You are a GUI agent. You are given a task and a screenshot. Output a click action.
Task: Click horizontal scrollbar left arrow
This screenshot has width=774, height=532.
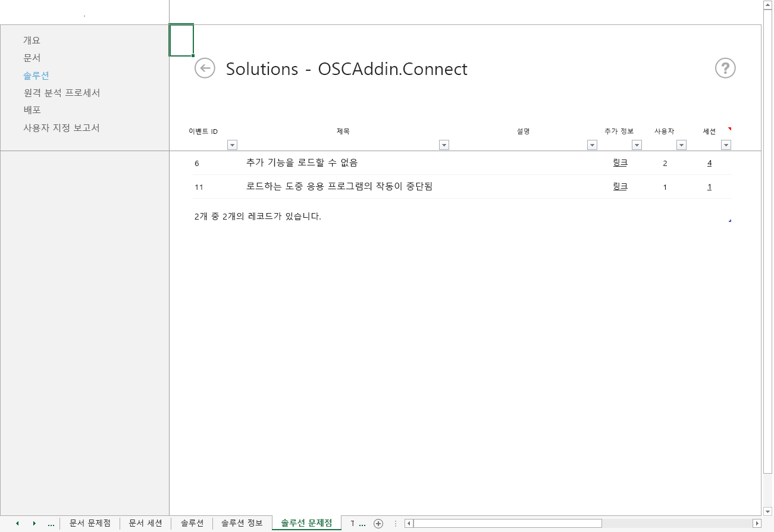point(409,524)
